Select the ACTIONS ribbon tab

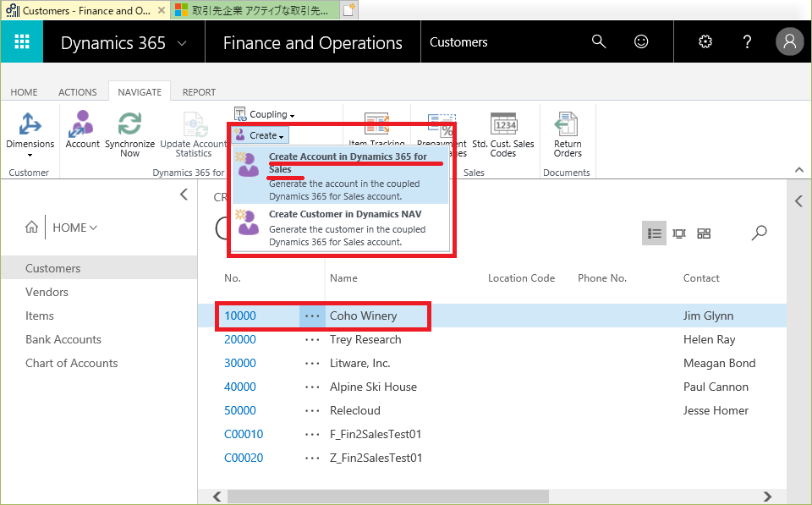(77, 92)
